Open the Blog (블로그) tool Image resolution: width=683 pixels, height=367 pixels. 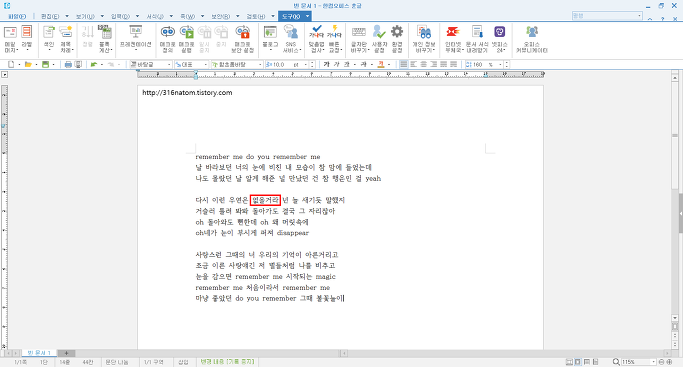[x=270, y=39]
